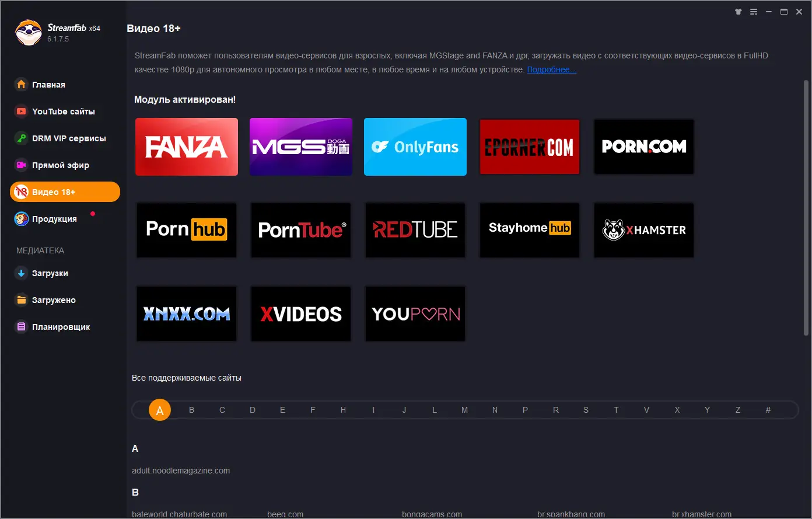812x519 pixels.
Task: Click the Все поддерживаемые сайты label
Action: tap(187, 378)
